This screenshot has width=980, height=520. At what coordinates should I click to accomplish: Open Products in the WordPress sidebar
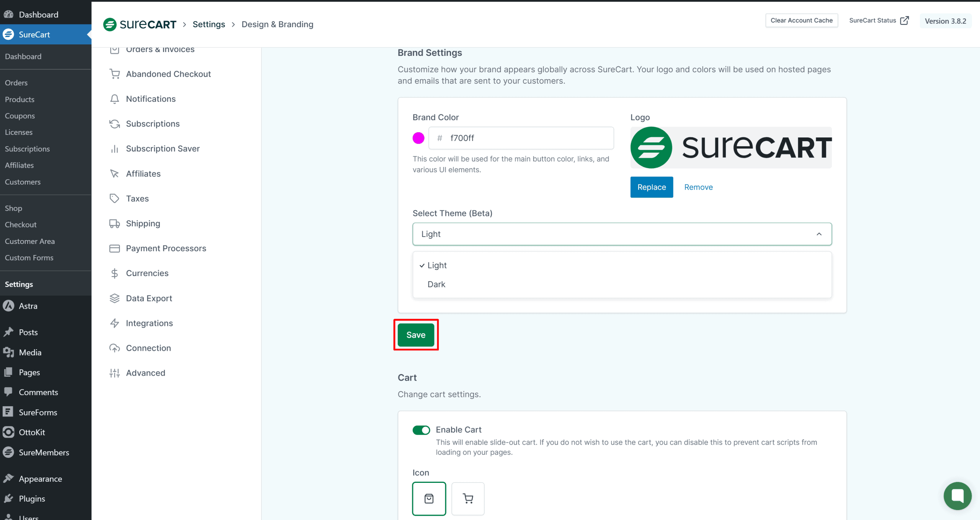tap(20, 99)
